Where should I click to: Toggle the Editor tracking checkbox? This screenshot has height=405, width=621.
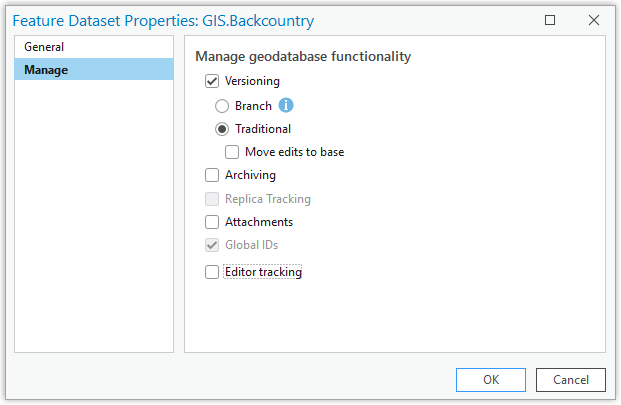pos(212,272)
